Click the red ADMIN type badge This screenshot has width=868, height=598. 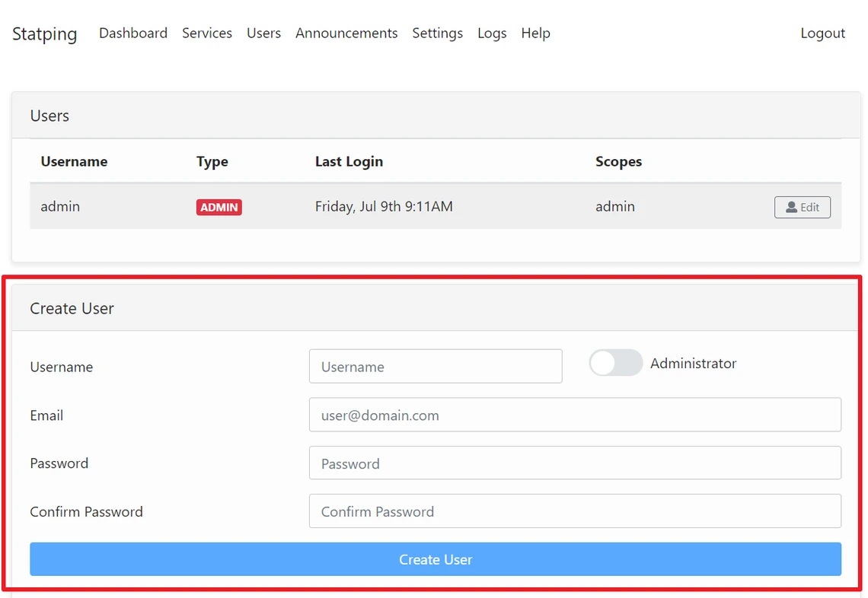(219, 208)
